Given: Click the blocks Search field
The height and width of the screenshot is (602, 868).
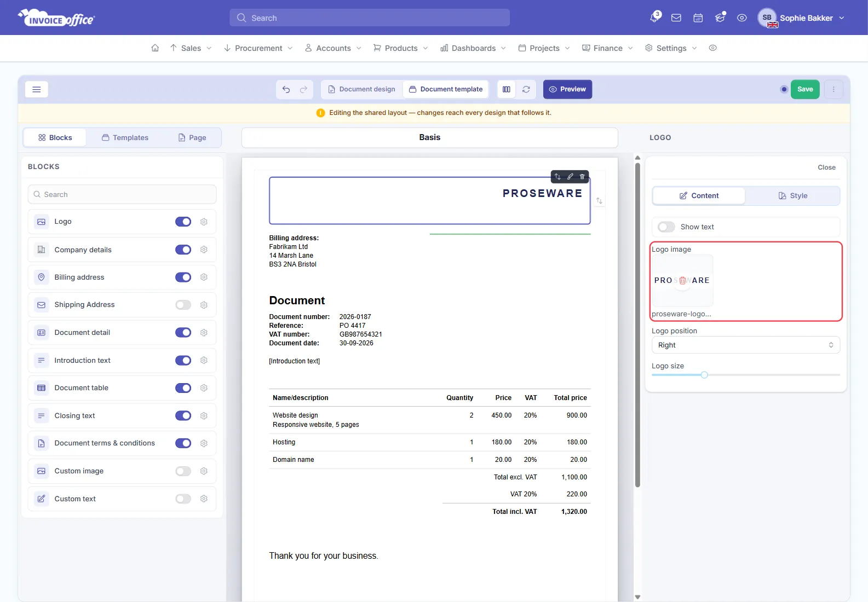Looking at the screenshot, I should coord(122,194).
